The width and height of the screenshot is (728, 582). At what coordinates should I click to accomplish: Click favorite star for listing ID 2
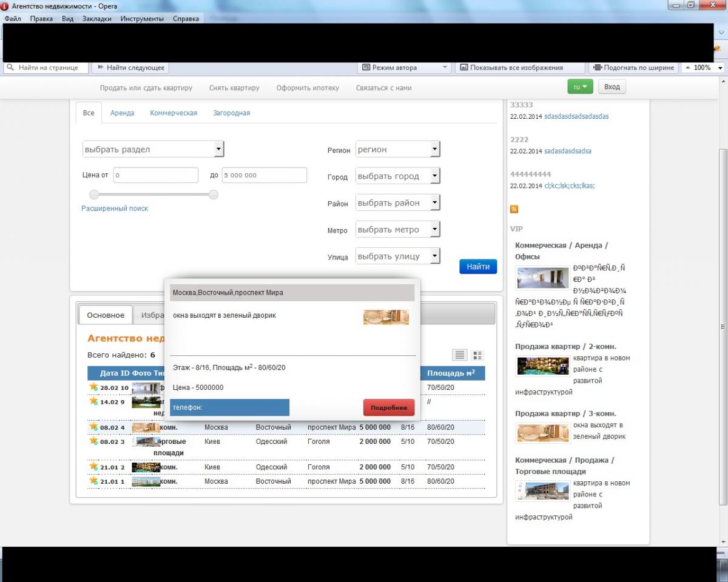93,466
